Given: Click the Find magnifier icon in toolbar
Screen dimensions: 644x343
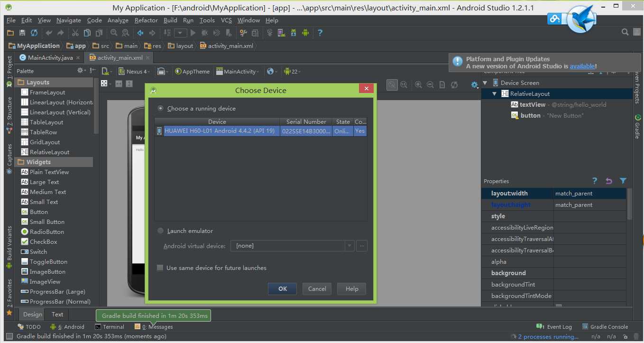Looking at the screenshot, I should click(x=114, y=33).
